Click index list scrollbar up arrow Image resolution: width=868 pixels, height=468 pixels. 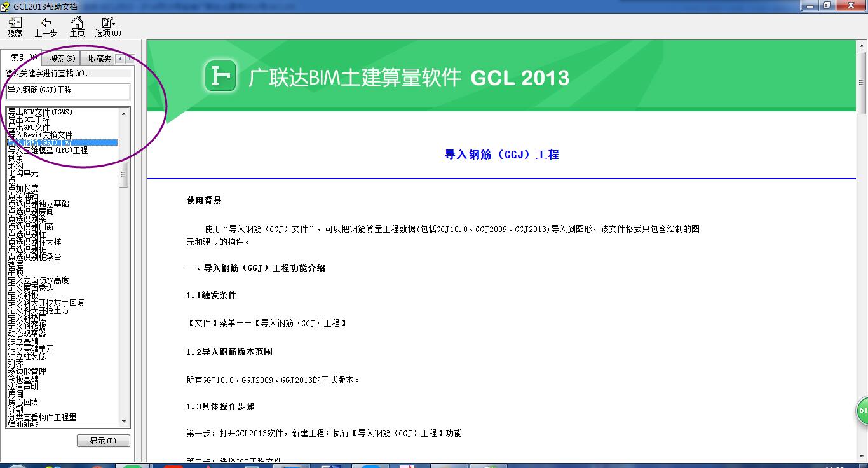[x=124, y=113]
